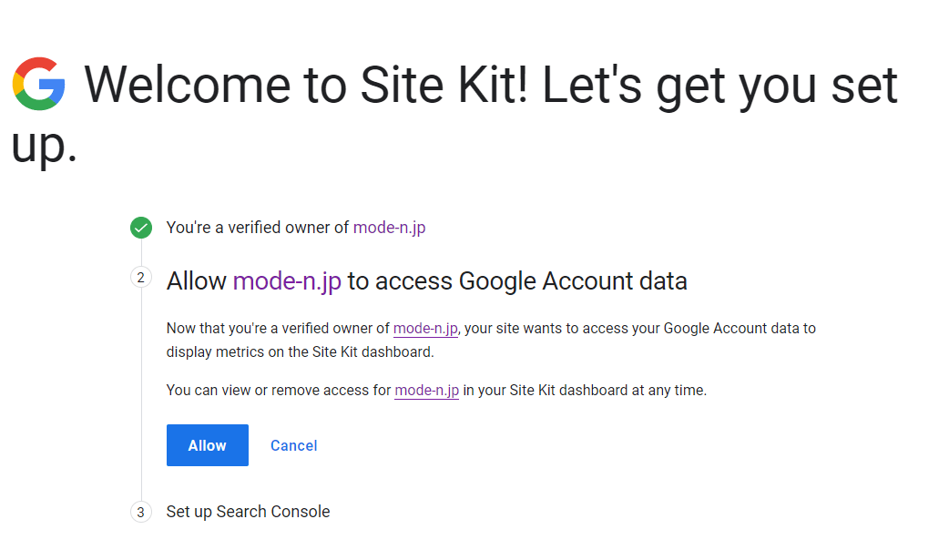Image resolution: width=949 pixels, height=560 pixels.
Task: Follow mode-n.jp link in 'Now that you're' paragraph
Action: 425,328
